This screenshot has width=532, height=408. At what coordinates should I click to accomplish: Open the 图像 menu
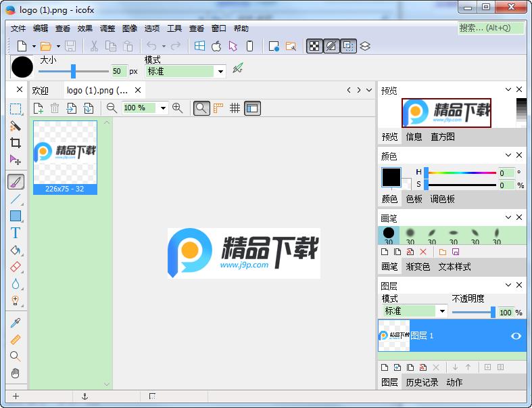click(130, 28)
